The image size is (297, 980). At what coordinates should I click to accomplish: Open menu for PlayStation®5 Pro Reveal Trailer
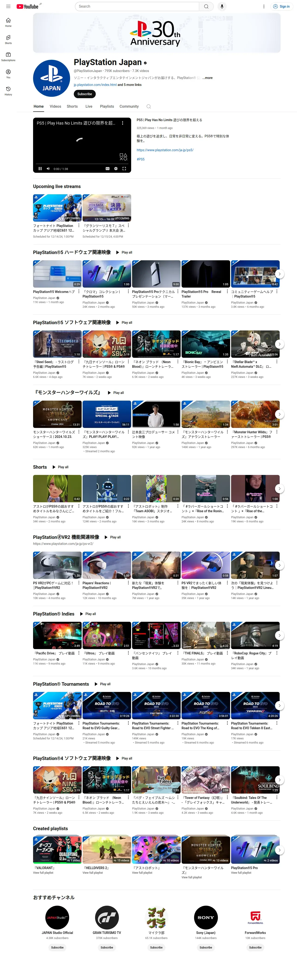click(x=227, y=292)
